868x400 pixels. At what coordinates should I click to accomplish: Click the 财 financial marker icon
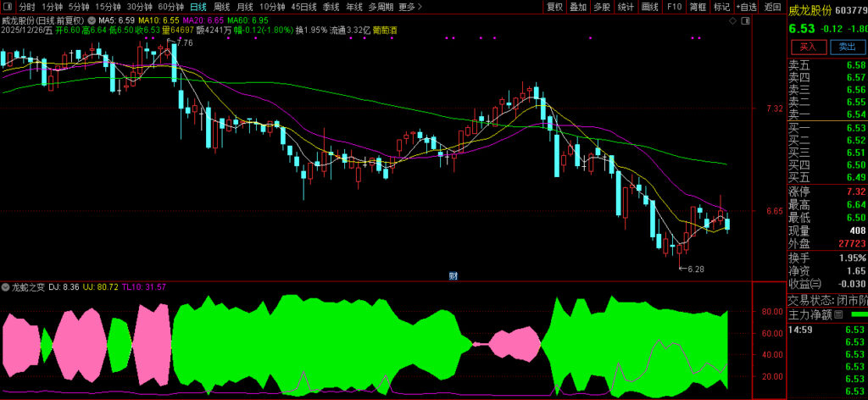(453, 275)
